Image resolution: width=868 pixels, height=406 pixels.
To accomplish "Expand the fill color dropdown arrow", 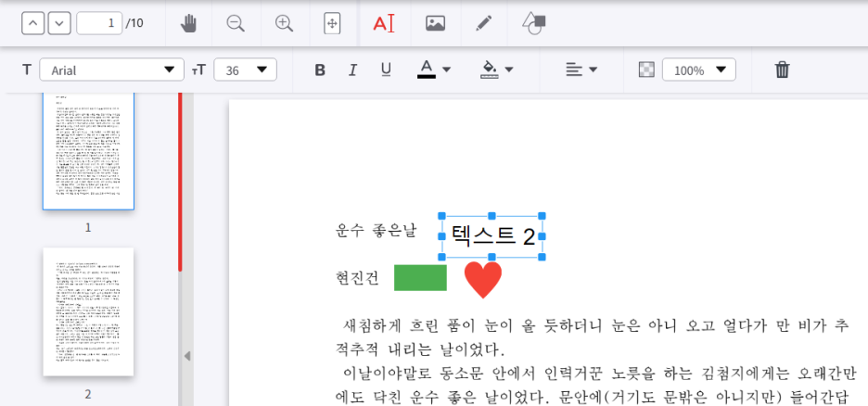I will tap(509, 70).
